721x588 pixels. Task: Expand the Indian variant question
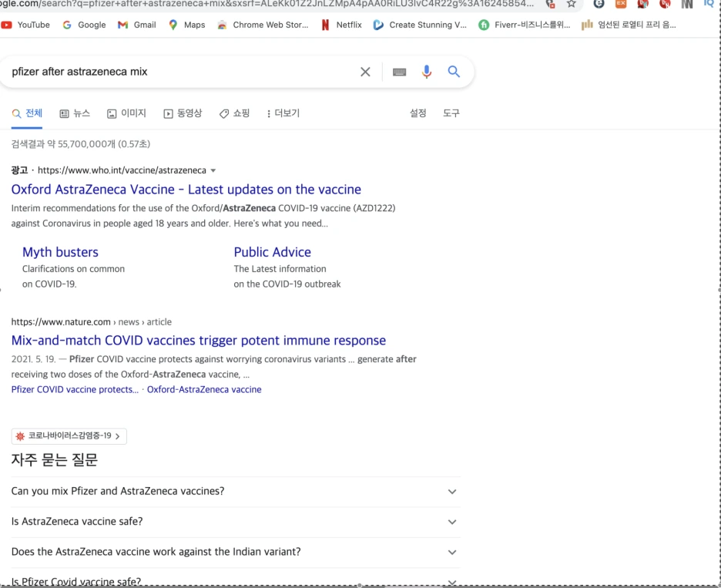point(236,552)
